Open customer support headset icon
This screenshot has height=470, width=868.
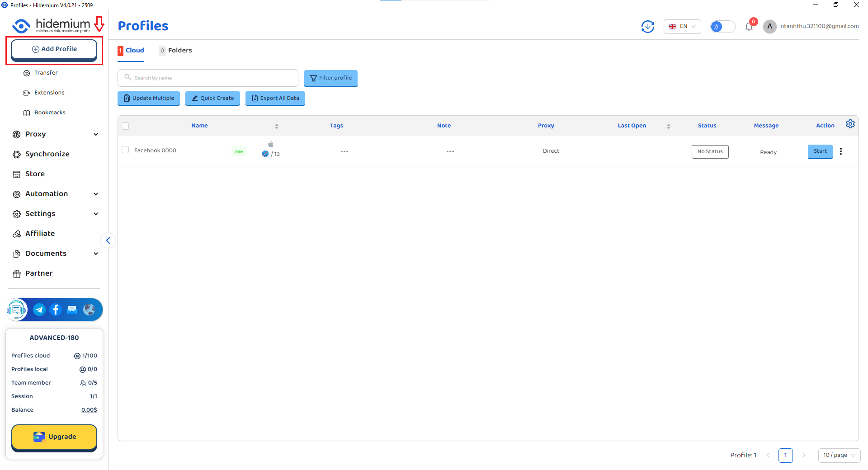17,310
